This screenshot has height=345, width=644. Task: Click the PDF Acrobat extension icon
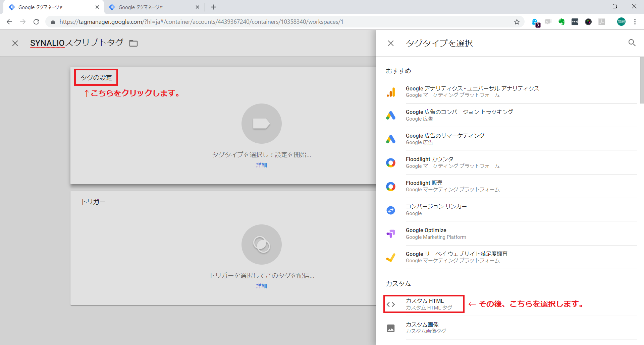tap(602, 22)
